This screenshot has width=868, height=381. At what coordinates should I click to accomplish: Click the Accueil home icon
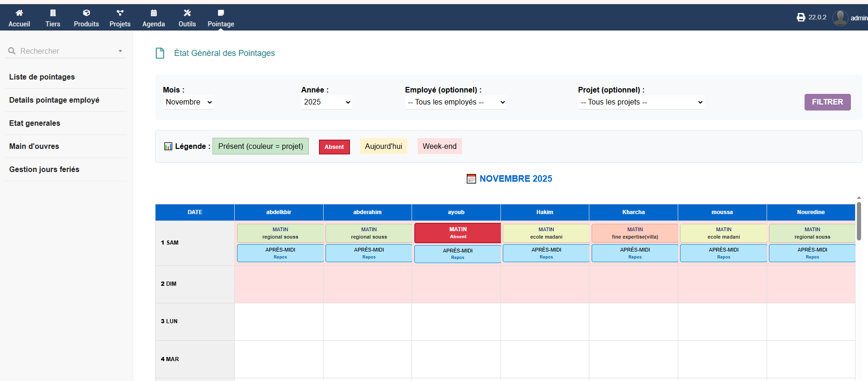pos(19,13)
